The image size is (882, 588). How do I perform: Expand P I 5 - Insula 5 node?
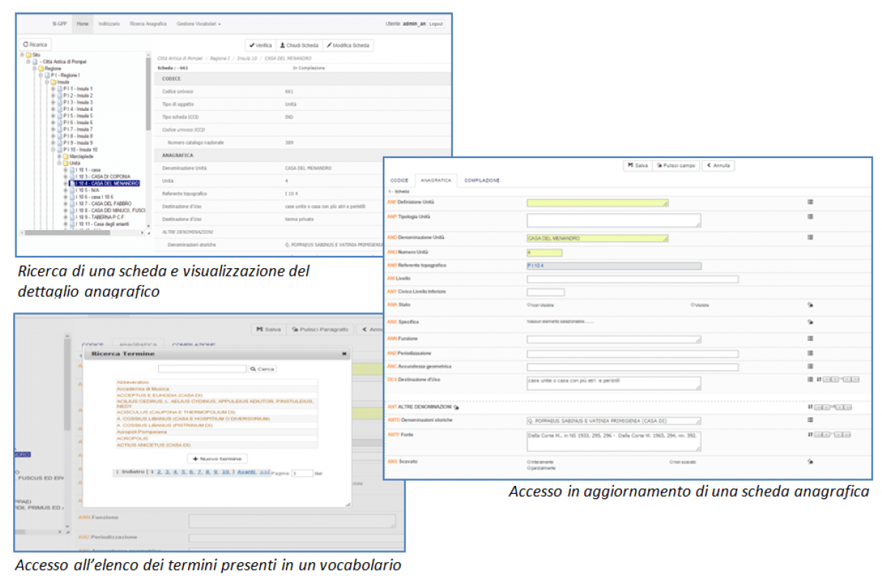click(x=53, y=115)
